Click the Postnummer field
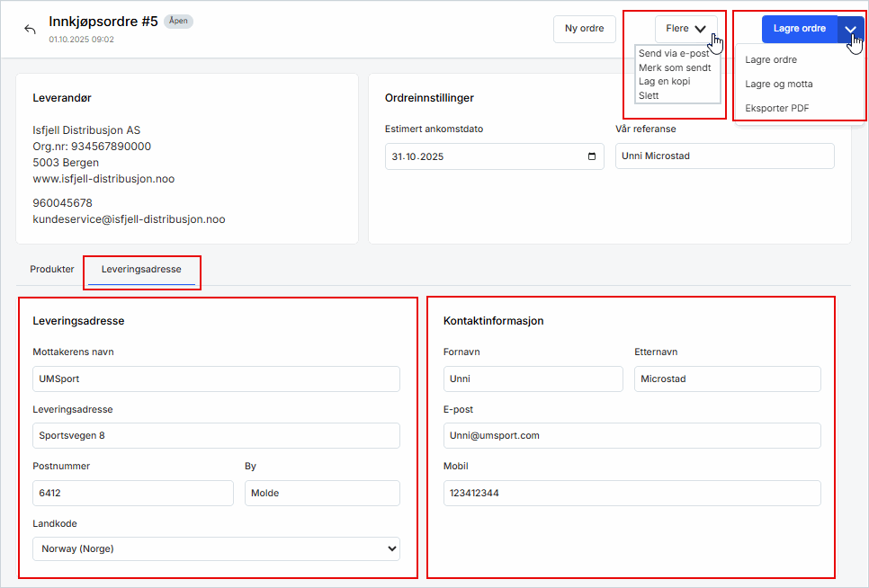Image resolution: width=869 pixels, height=588 pixels. click(x=132, y=493)
